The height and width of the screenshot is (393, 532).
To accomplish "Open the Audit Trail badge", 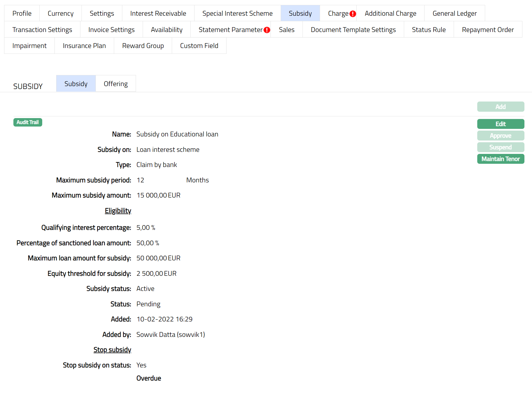I will (x=28, y=122).
